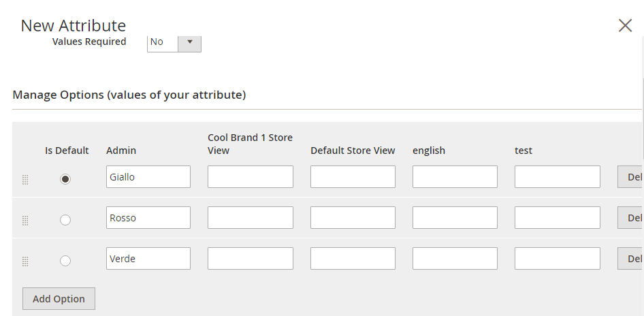This screenshot has height=316, width=644.
Task: Click the Admin field containing Giallo
Action: (148, 177)
